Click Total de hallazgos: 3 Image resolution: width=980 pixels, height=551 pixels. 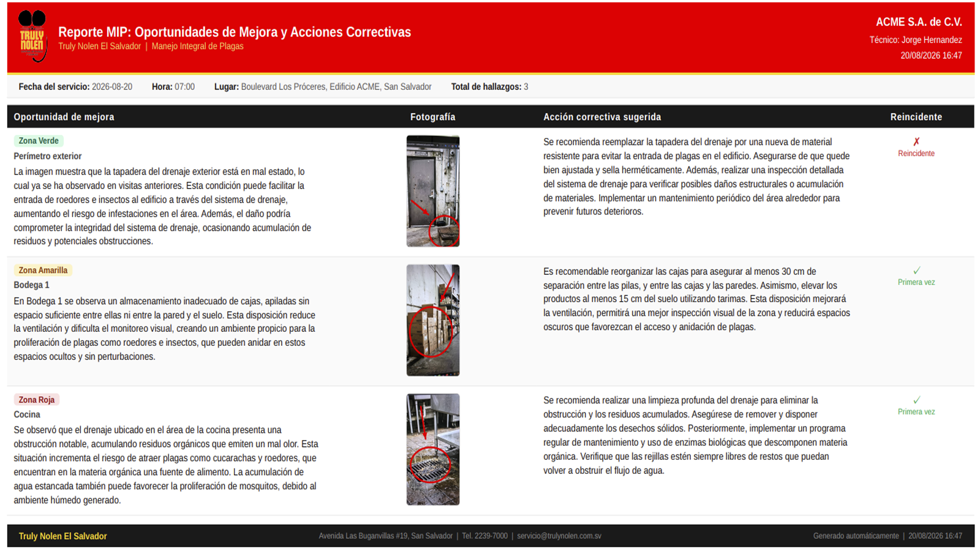(489, 87)
